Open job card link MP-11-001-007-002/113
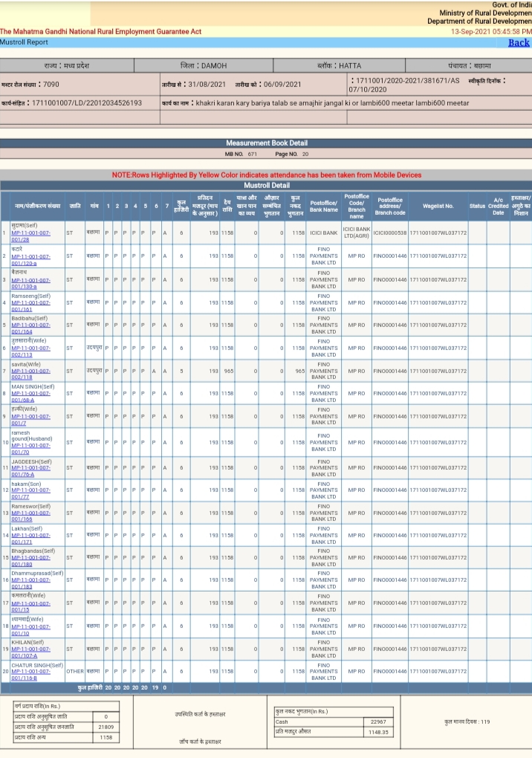This screenshot has height=758, width=532. pyautogui.click(x=30, y=352)
